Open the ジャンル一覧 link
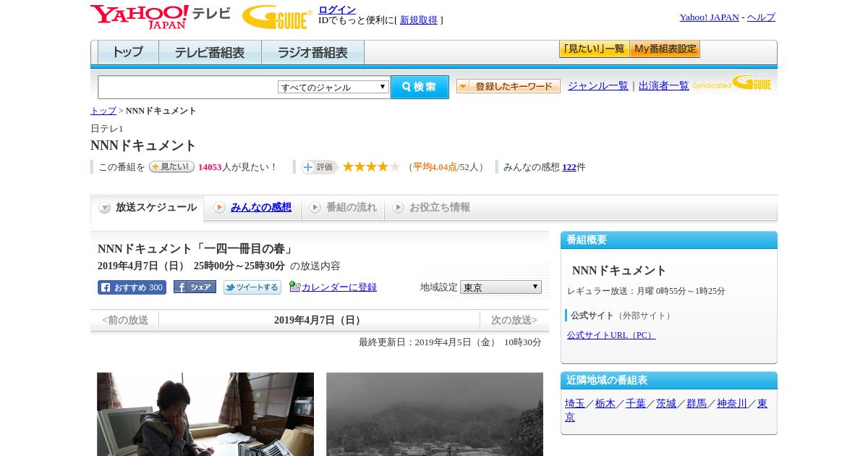Viewport: 868px width, 456px height. point(597,86)
